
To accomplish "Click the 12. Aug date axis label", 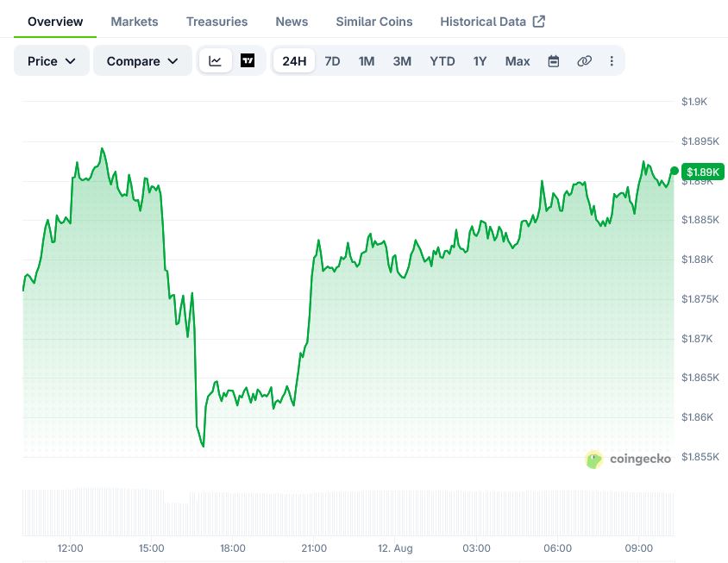I will [x=395, y=548].
